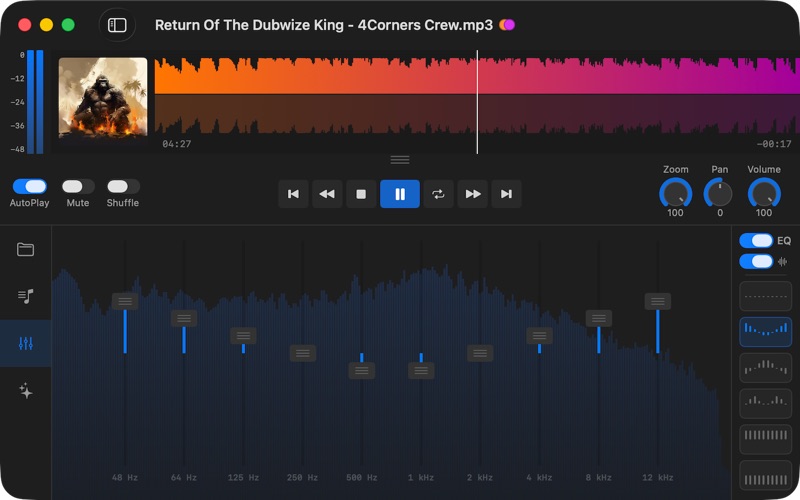Click the 12 kHz EQ slider handle

click(658, 301)
